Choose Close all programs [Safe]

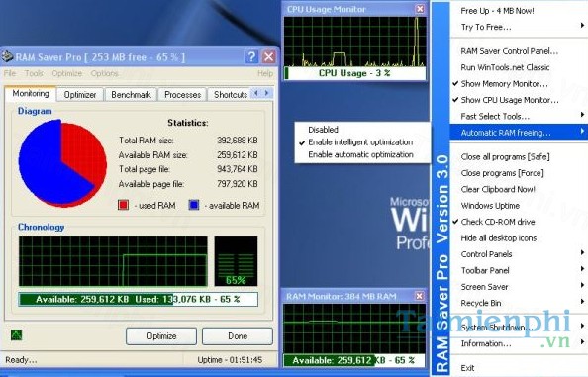click(519, 156)
